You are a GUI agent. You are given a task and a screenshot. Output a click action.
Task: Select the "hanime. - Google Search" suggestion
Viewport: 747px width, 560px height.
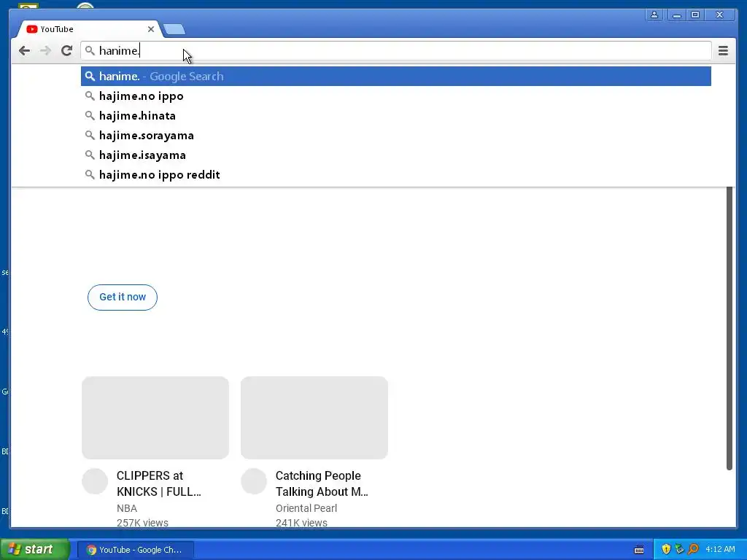tap(395, 76)
